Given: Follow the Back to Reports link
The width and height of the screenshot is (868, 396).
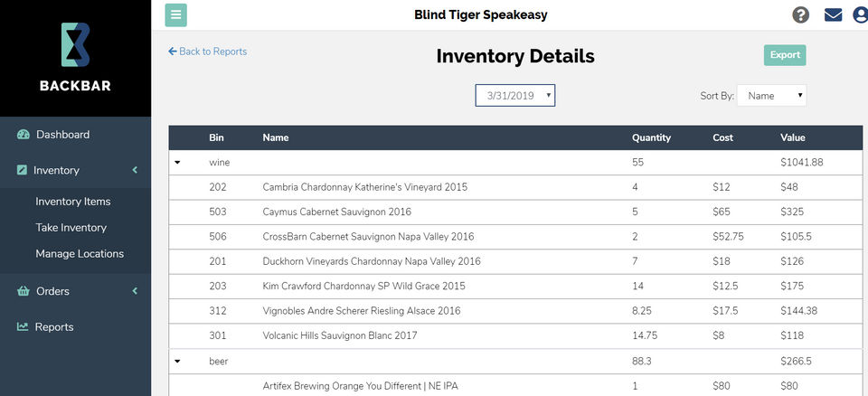Looking at the screenshot, I should point(208,52).
